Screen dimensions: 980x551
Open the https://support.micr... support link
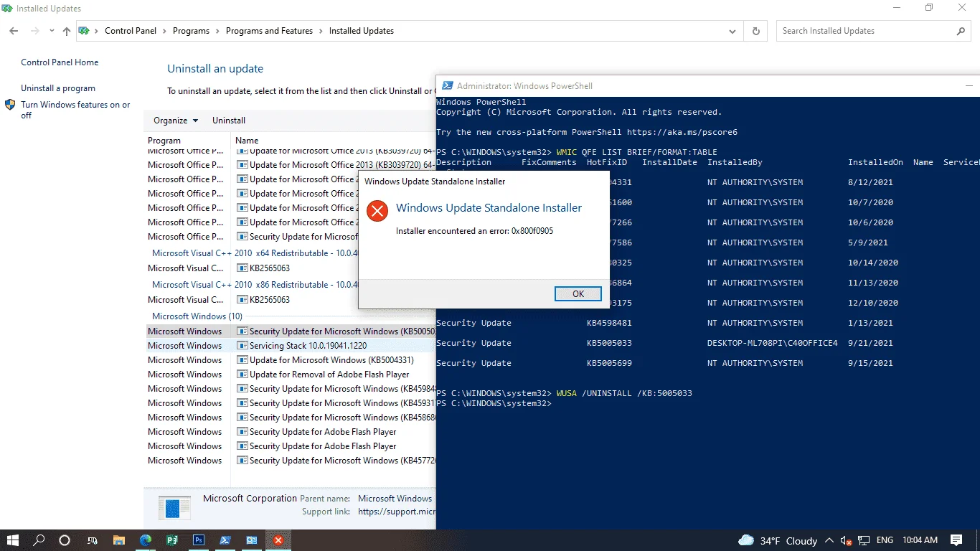pyautogui.click(x=397, y=512)
